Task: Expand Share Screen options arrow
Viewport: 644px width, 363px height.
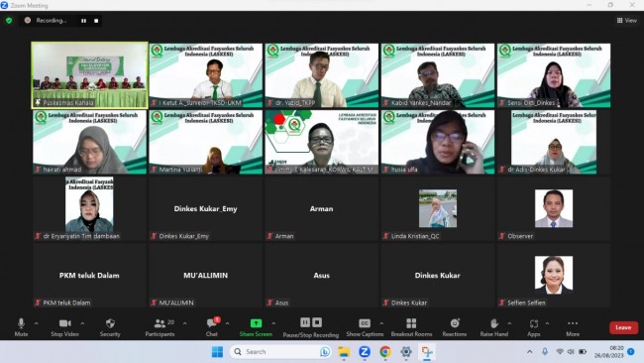Action: pyautogui.click(x=273, y=323)
